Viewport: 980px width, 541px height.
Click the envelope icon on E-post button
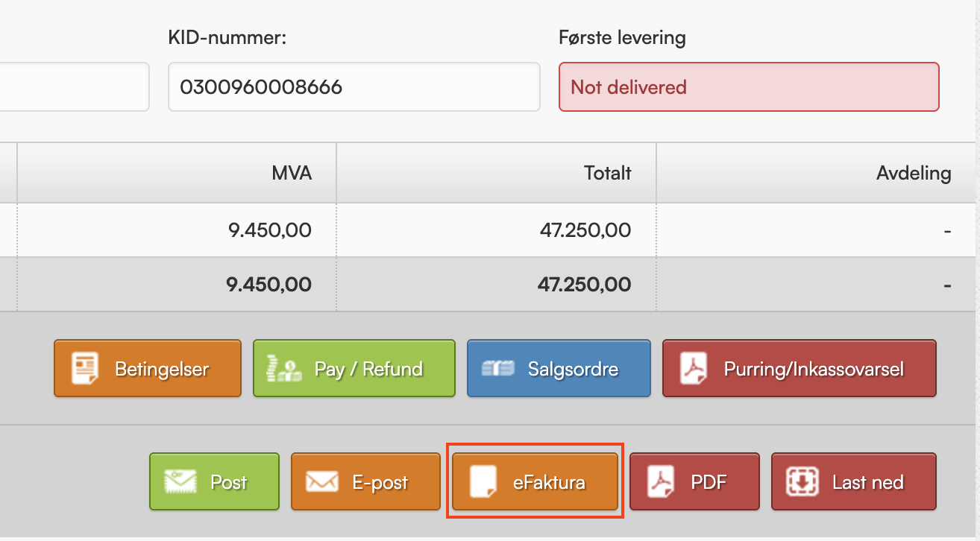point(321,482)
